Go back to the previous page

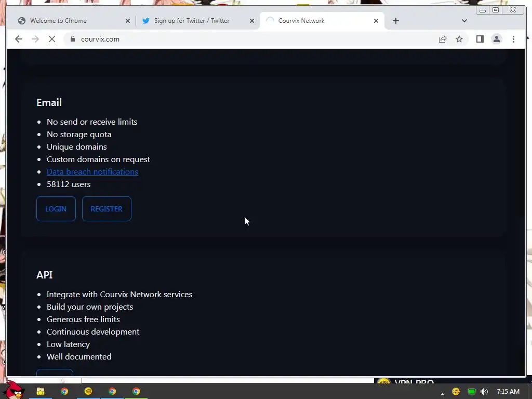click(x=19, y=39)
